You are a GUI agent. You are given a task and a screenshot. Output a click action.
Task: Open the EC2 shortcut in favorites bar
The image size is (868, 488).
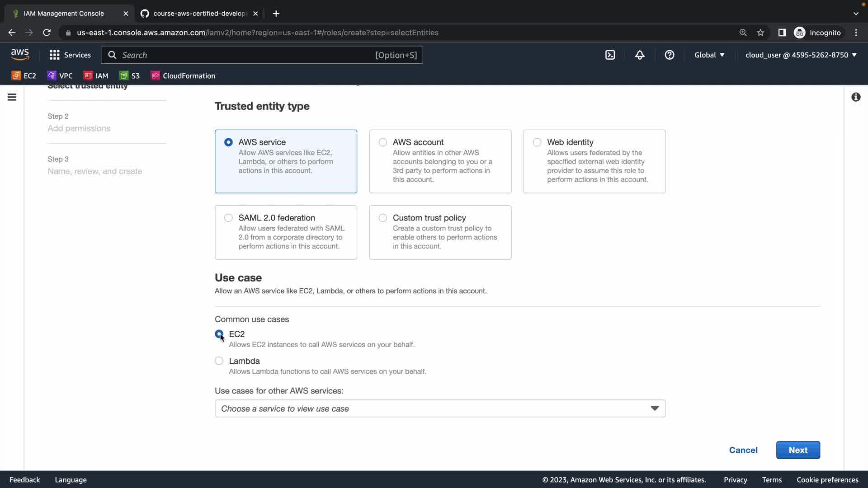pos(24,75)
